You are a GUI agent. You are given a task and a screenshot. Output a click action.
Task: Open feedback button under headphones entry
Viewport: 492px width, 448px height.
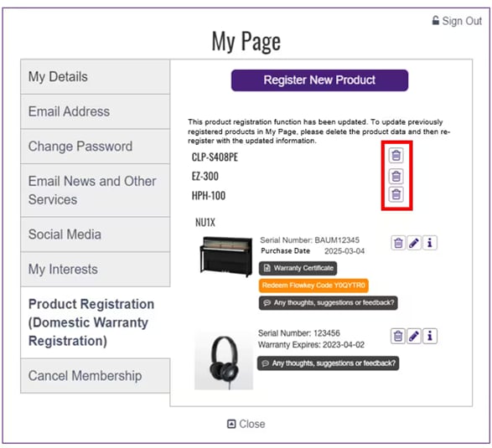329,363
